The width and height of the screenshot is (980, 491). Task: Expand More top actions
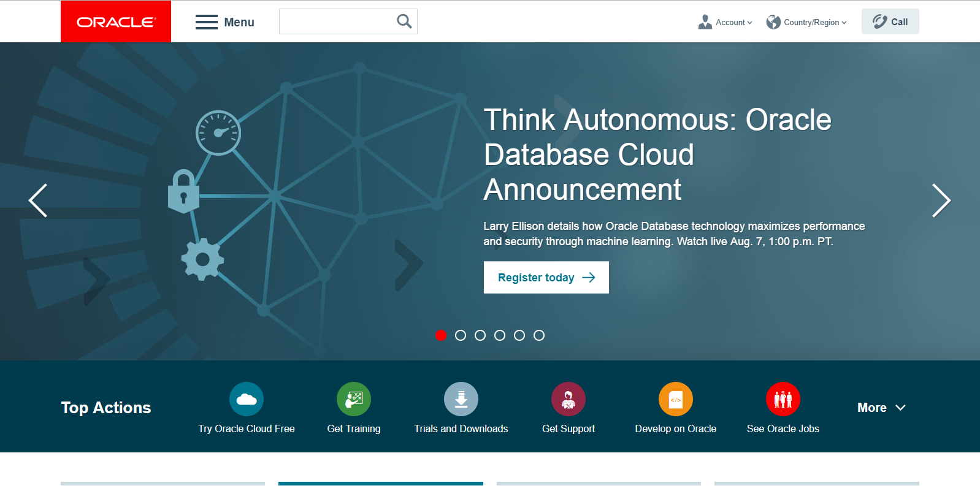881,408
